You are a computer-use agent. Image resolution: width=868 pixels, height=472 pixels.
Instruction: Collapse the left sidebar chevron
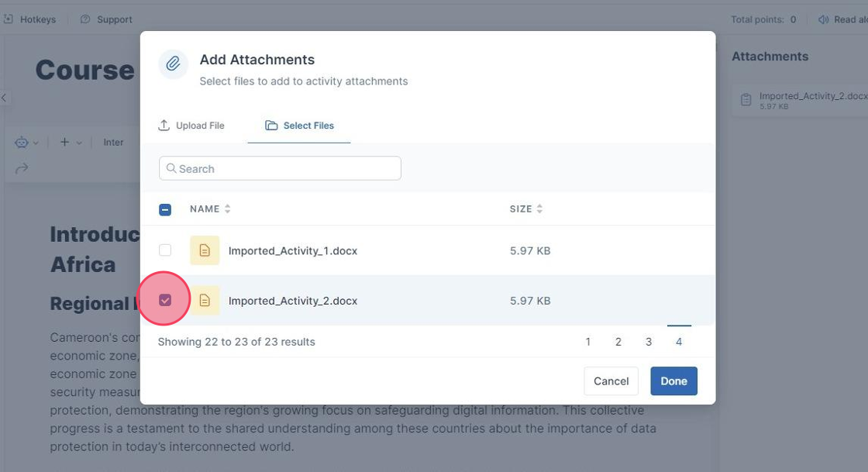4,98
